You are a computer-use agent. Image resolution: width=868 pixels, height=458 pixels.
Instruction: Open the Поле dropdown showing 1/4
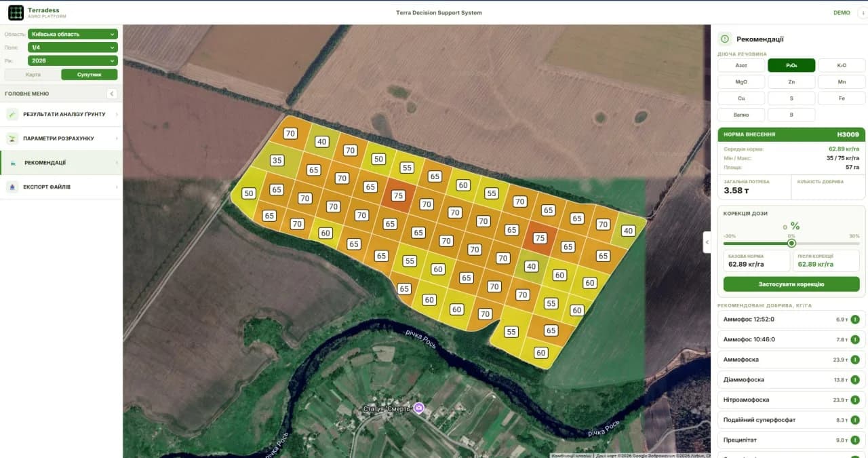(x=73, y=47)
